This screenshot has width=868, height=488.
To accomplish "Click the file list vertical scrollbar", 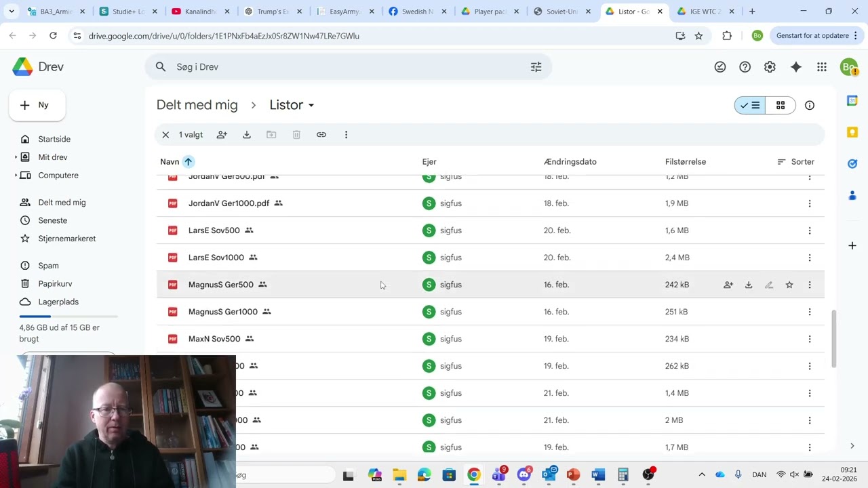I will coord(833,338).
